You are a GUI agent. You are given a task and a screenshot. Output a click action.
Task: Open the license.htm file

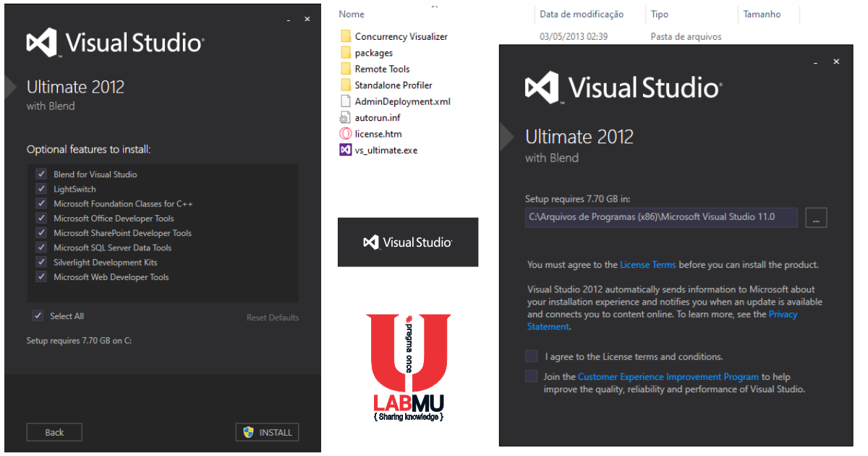377,133
